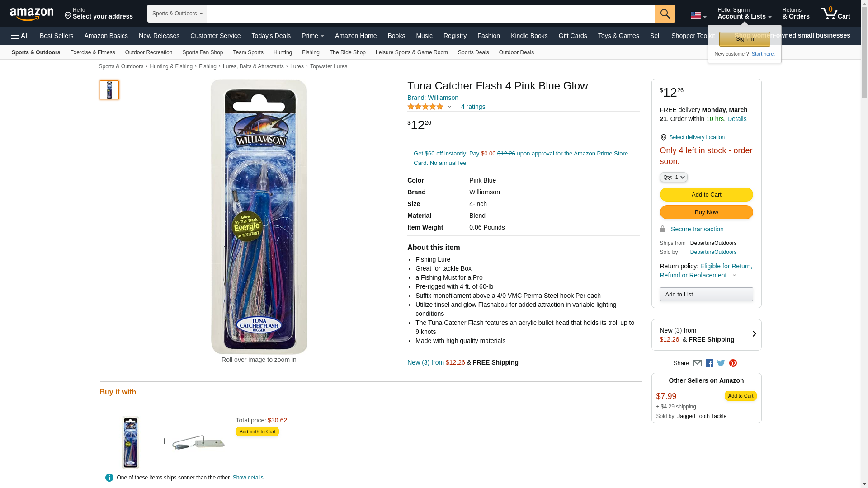The width and height of the screenshot is (868, 488).
Task: Open the Sports & Outdoors search category dropdown
Action: 177,14
